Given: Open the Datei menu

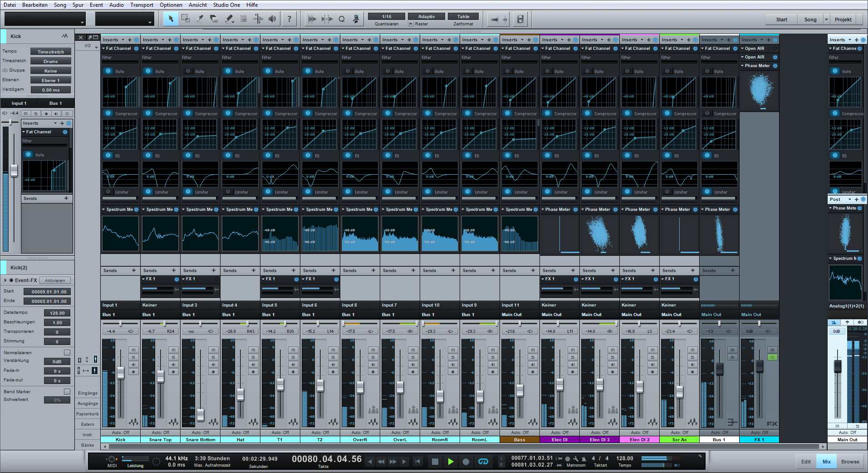Looking at the screenshot, I should point(10,5).
